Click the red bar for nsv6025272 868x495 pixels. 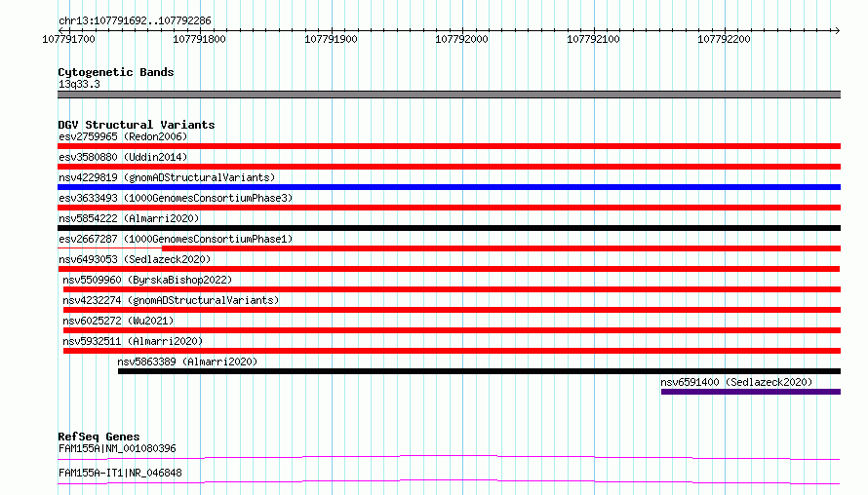pos(452,330)
